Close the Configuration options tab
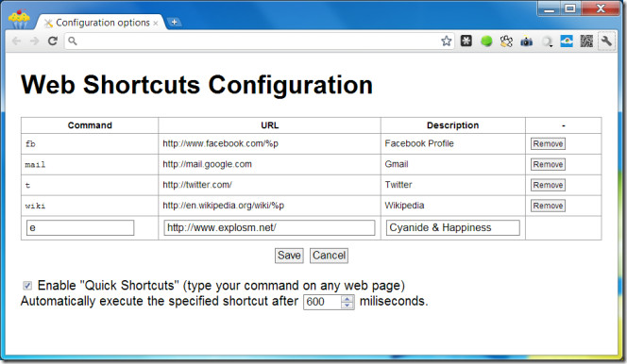This screenshot has width=627, height=364. tap(156, 24)
